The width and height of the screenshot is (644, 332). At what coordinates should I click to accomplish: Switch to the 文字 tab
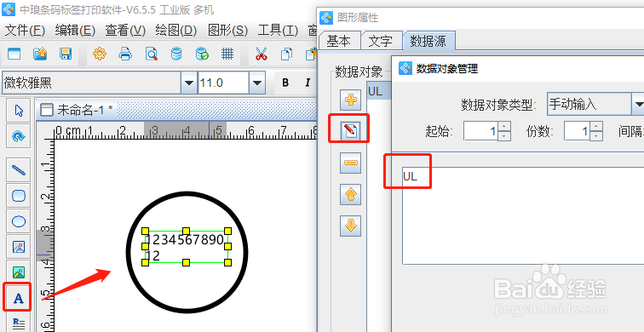point(381,41)
